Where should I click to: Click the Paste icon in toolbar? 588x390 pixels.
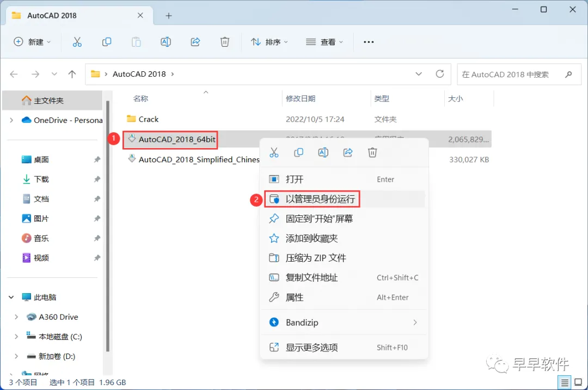pos(136,42)
